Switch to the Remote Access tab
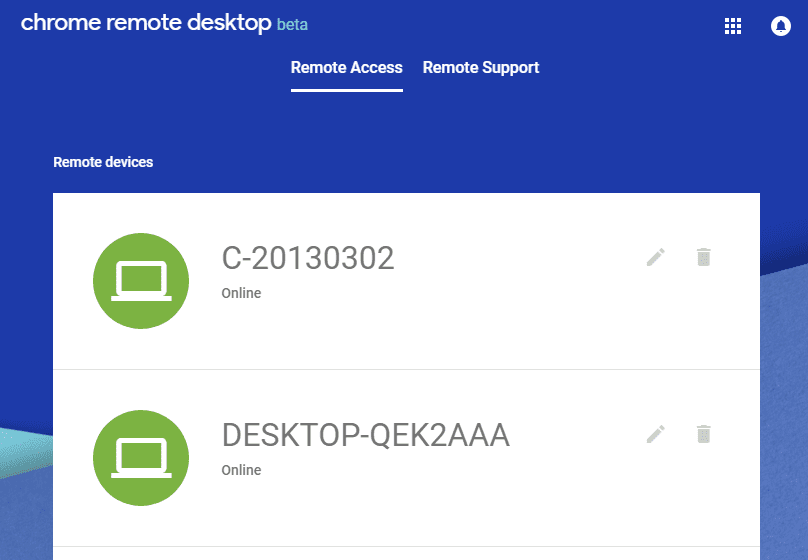The image size is (808, 560). 346,68
